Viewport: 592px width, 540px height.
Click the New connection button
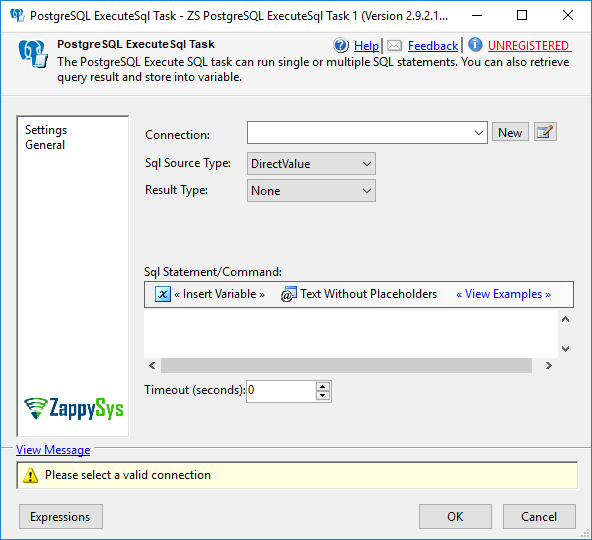click(x=510, y=133)
